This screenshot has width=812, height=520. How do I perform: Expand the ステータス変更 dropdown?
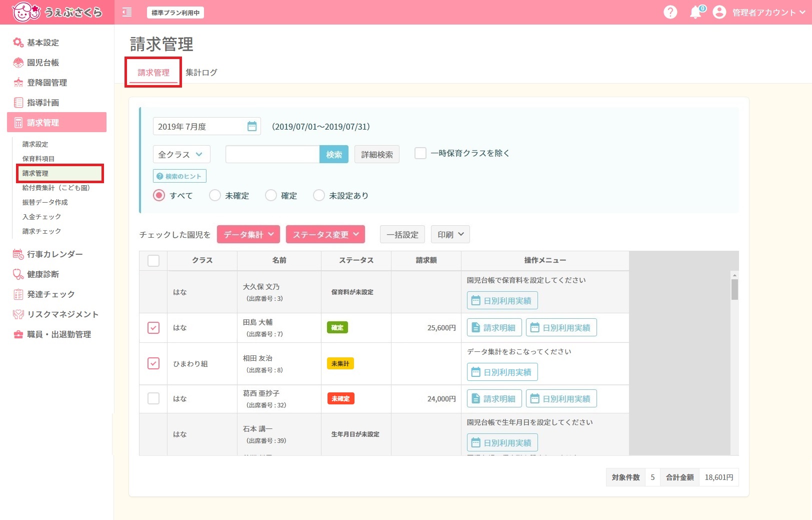tap(325, 234)
